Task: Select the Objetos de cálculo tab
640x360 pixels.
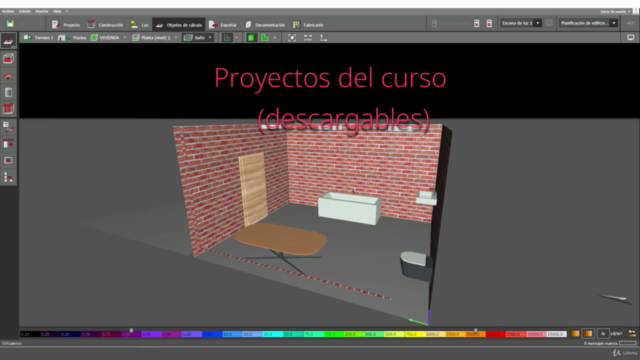Action: [179, 25]
